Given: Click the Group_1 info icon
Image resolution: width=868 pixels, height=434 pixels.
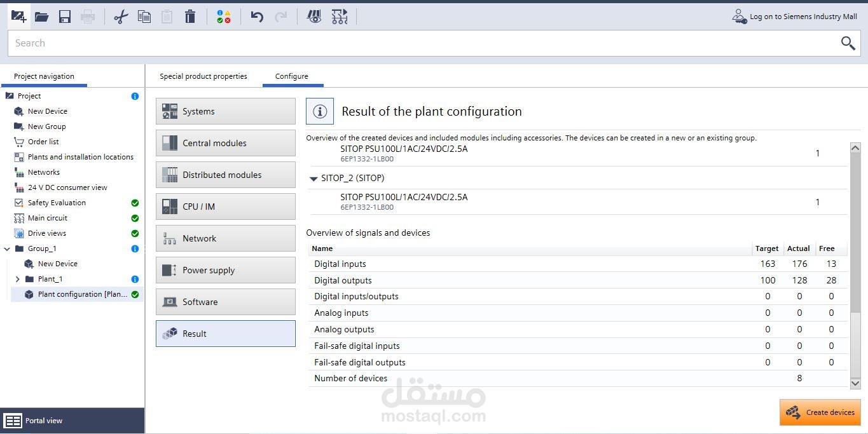Looking at the screenshot, I should 135,248.
